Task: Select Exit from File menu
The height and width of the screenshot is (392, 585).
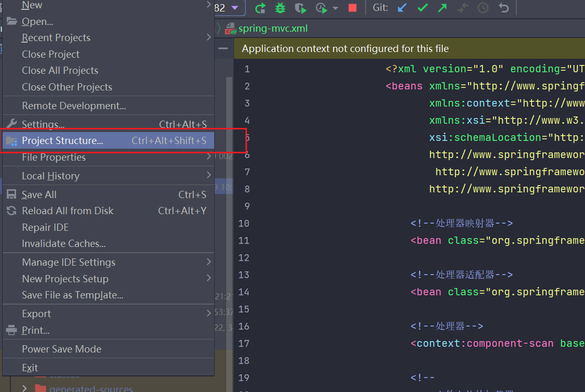Action: coord(108,368)
